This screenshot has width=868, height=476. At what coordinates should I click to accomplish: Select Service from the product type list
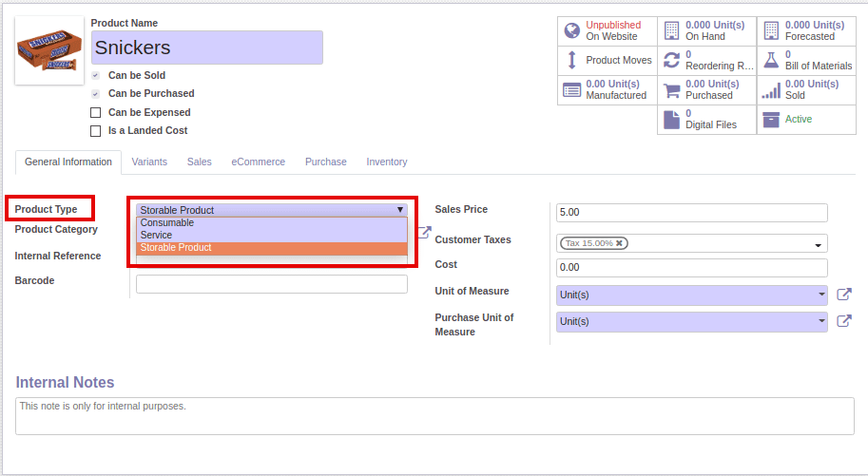pos(272,235)
